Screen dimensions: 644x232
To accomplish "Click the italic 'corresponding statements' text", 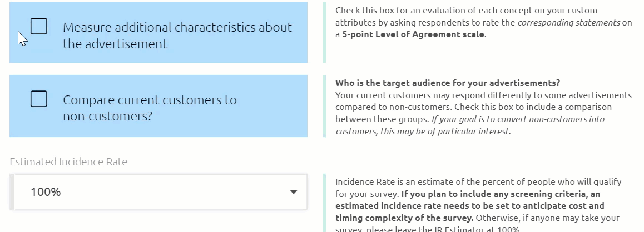I will click(569, 23).
